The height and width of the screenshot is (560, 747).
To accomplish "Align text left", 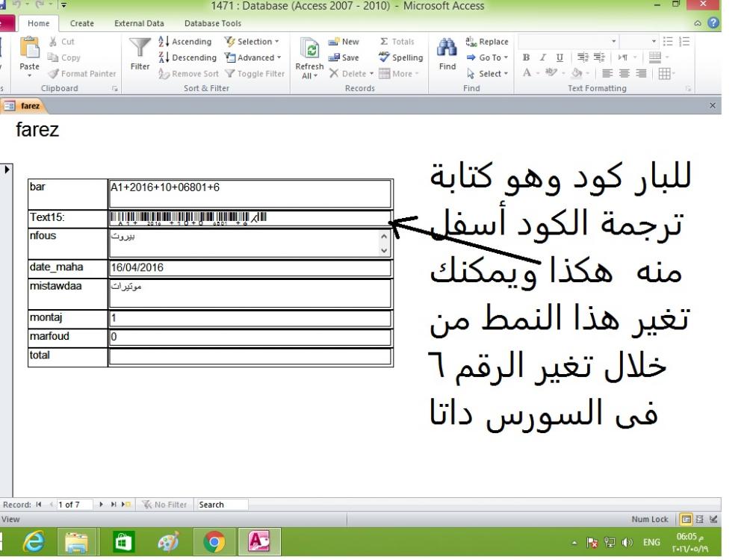I will point(607,73).
